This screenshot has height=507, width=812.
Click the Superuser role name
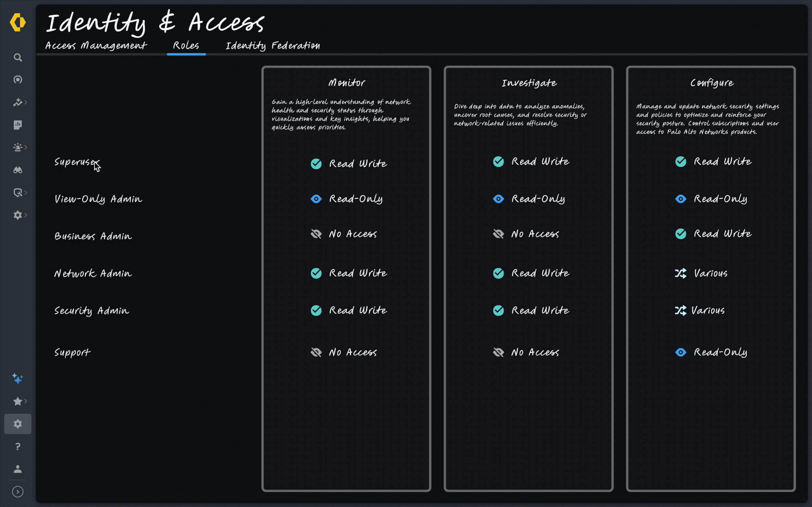(77, 162)
